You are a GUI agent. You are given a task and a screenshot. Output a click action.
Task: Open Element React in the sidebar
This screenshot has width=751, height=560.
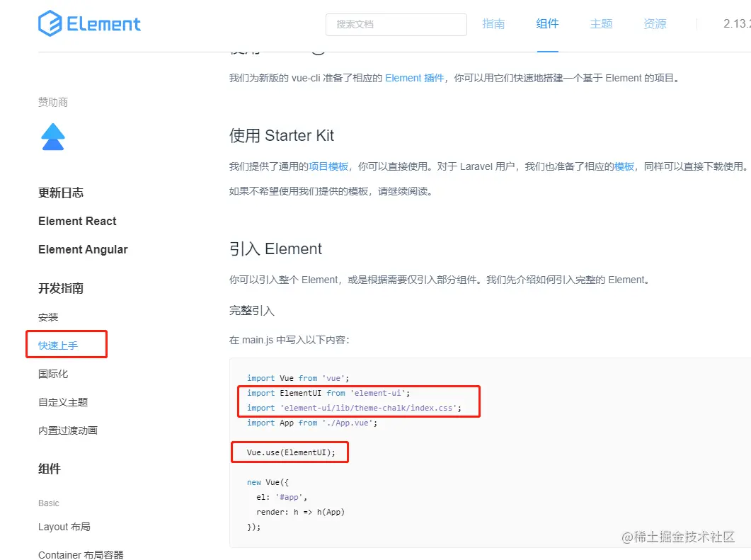[77, 221]
